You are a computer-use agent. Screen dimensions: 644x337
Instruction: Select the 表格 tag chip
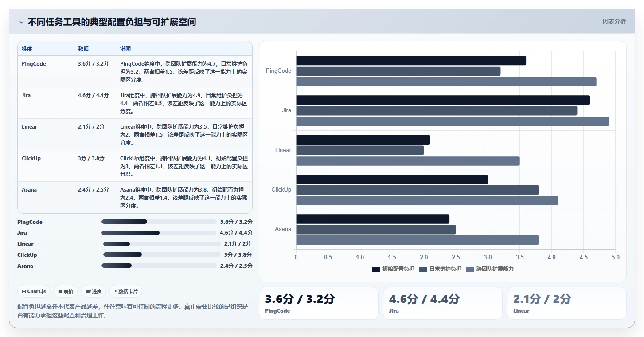[x=66, y=291]
